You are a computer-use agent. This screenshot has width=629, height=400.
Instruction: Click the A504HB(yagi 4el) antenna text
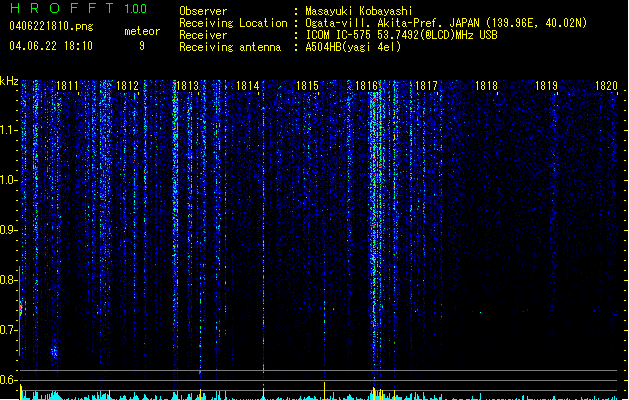(353, 47)
